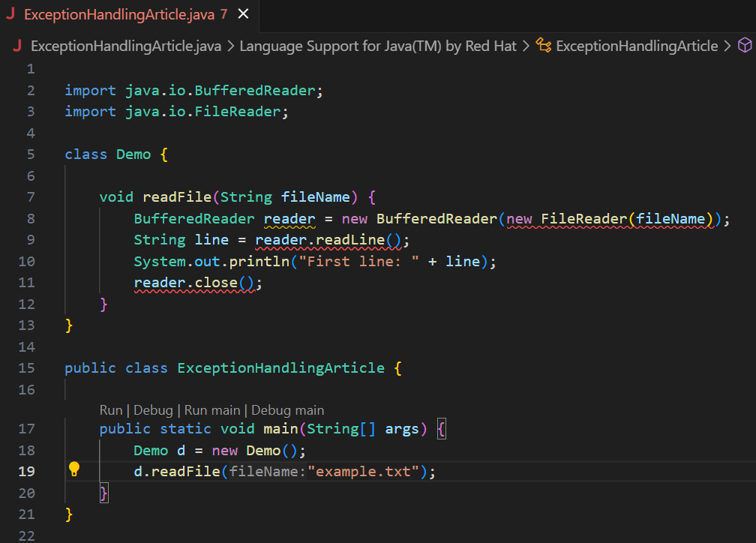Screen dimensions: 756x543
Task: Click Run above the main method
Action: [x=110, y=410]
